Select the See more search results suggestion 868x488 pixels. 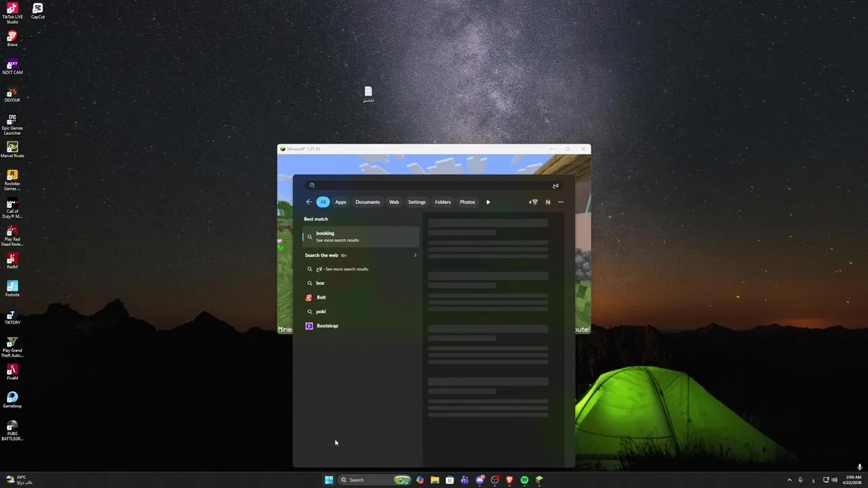pyautogui.click(x=361, y=269)
